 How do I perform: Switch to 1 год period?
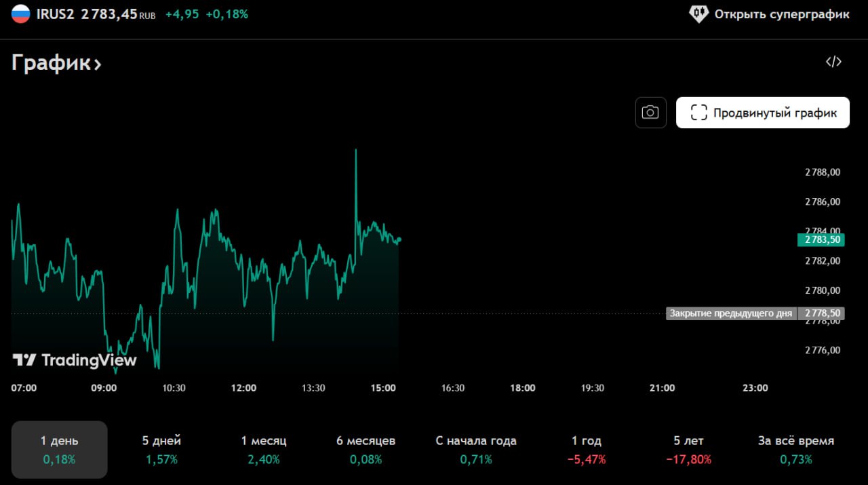[586, 449]
